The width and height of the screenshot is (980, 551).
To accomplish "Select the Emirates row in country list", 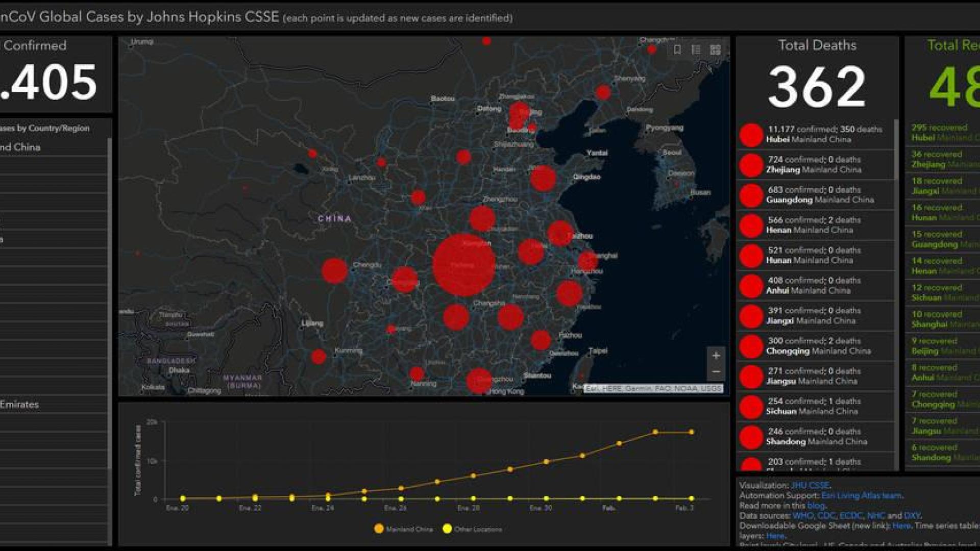I will coord(54,404).
